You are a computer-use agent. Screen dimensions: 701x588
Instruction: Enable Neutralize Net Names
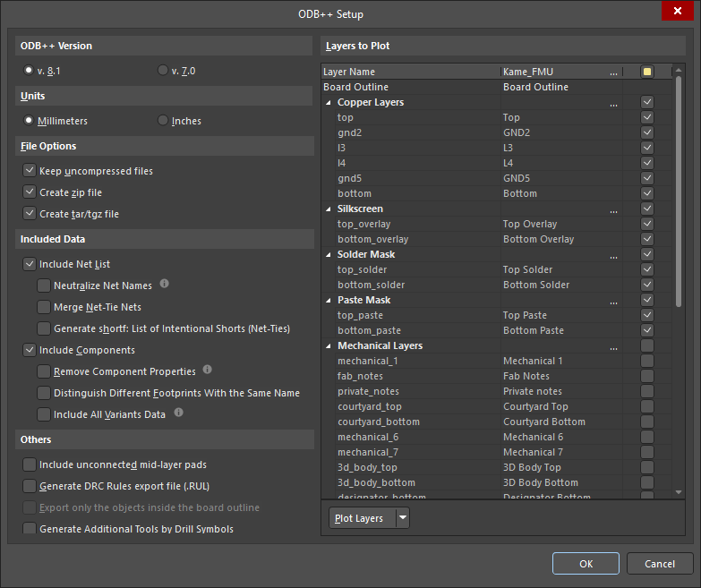44,285
